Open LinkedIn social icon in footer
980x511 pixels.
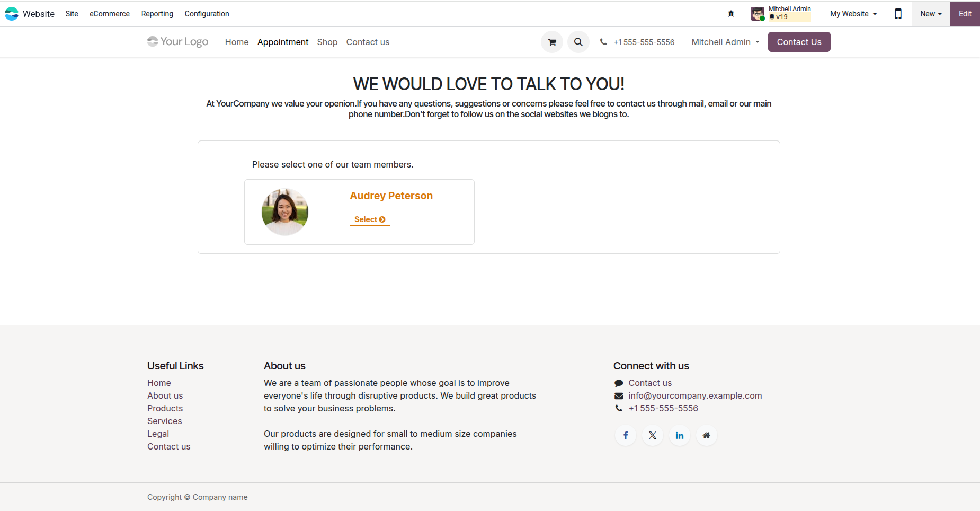pyautogui.click(x=680, y=435)
